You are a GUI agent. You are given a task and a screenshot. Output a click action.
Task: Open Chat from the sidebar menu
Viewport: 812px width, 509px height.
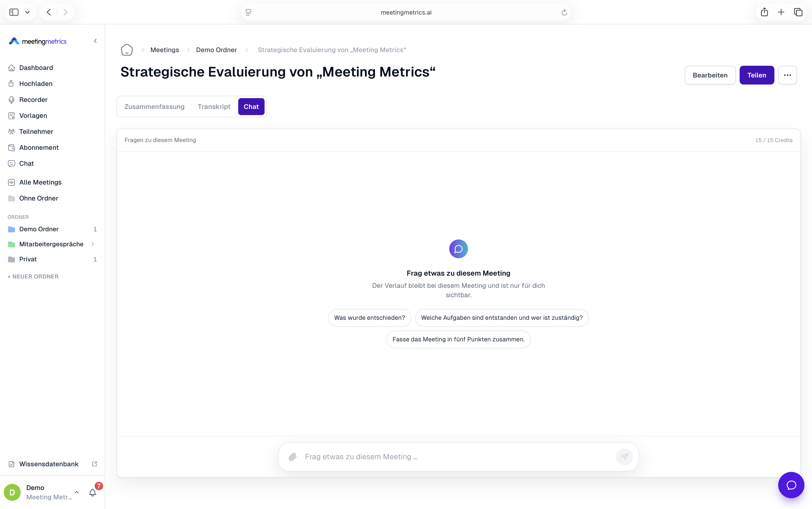click(x=52, y=164)
